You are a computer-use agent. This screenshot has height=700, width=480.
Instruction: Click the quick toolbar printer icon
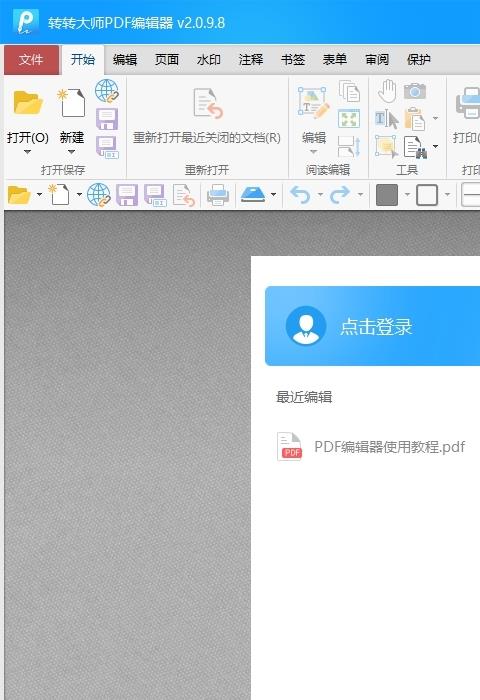coord(218,196)
